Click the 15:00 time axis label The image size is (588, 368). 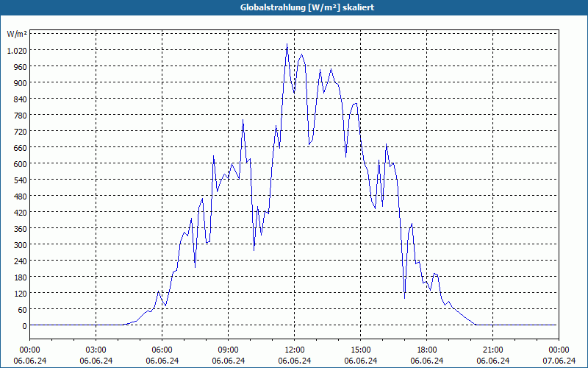[x=361, y=350]
